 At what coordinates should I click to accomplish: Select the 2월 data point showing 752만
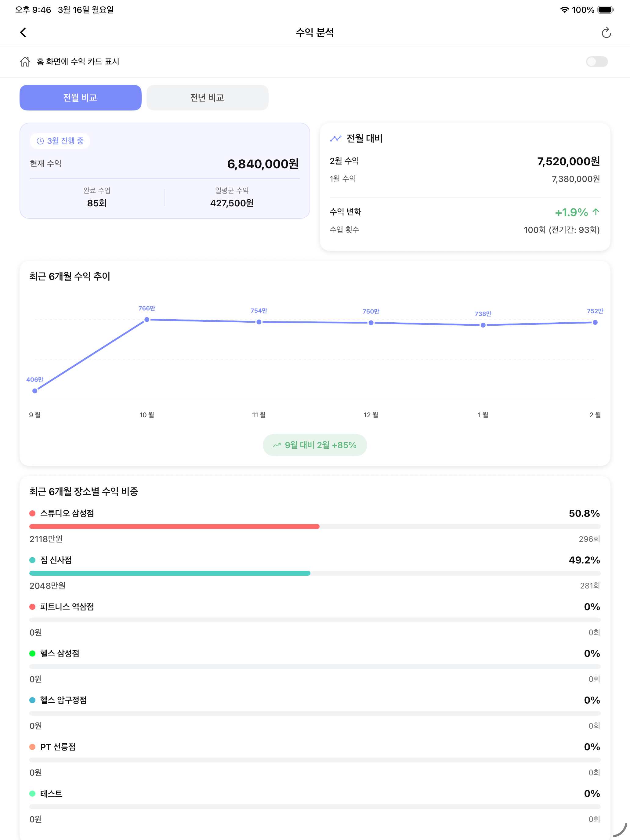point(595,322)
